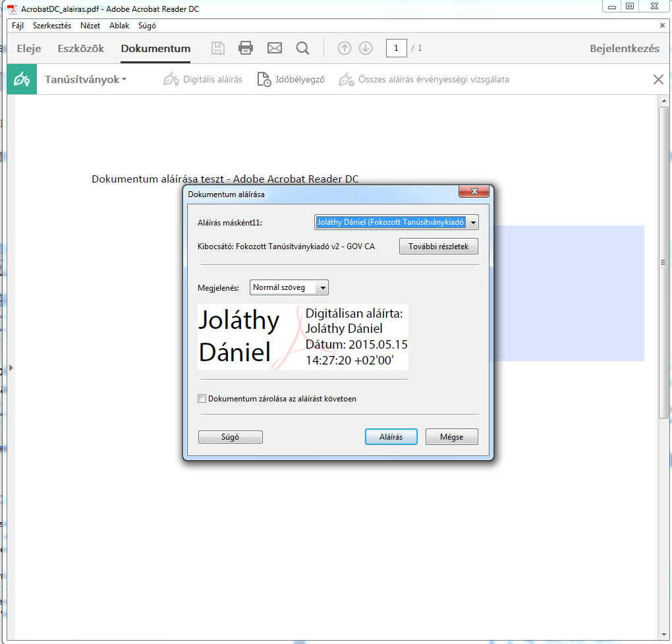Click the scrollbar up arrow

pyautogui.click(x=664, y=101)
